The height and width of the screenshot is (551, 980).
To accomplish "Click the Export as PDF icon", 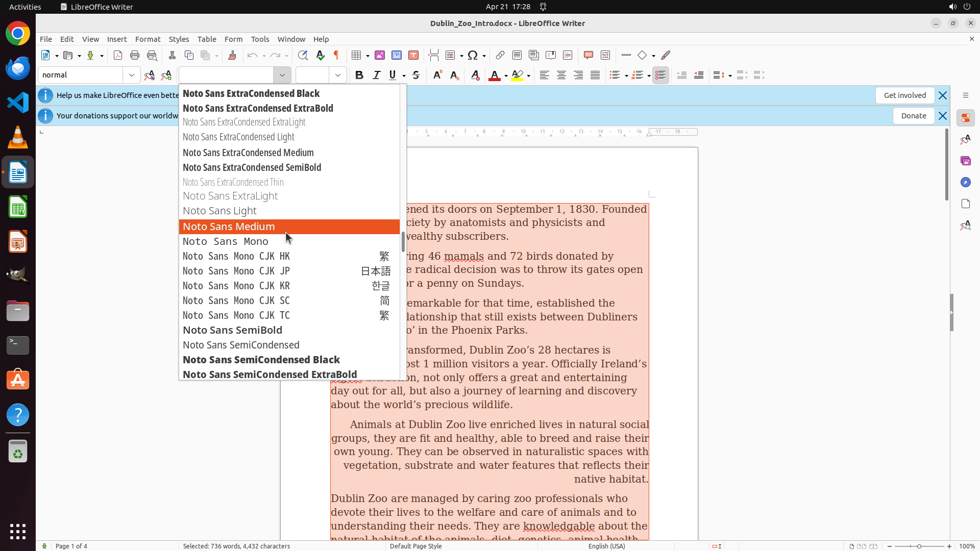I will coord(118,55).
